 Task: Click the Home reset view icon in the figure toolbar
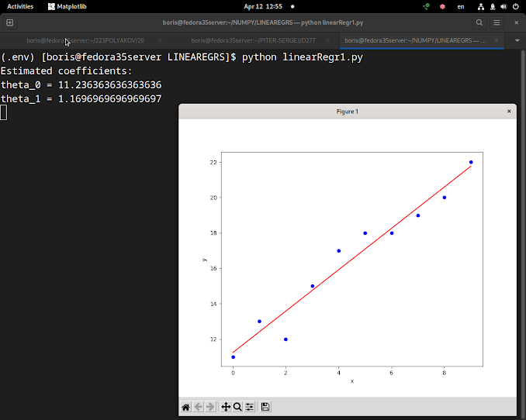[186, 407]
